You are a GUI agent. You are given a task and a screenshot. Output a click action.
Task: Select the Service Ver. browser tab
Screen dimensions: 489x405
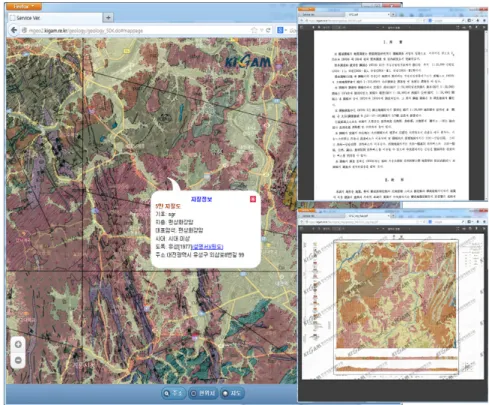(55, 18)
